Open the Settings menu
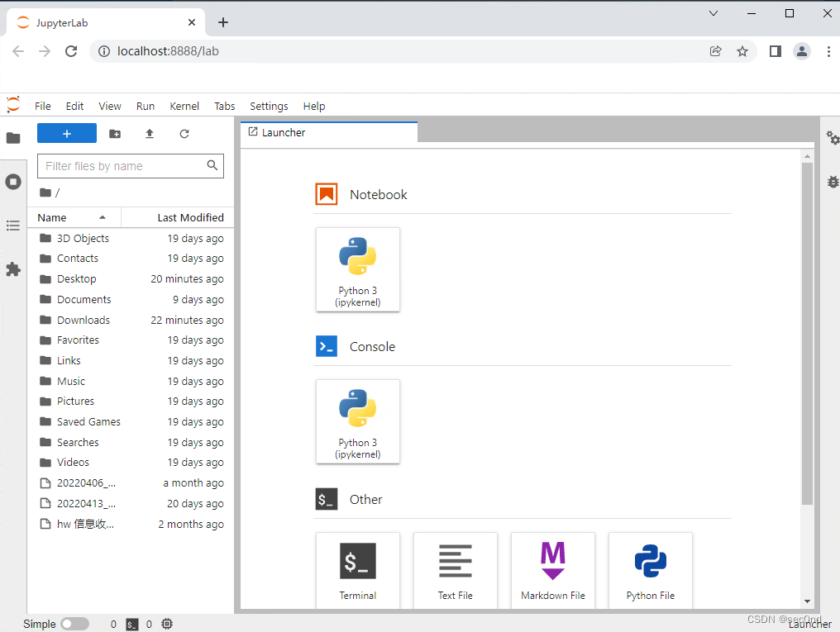This screenshot has width=840, height=632. 269,106
